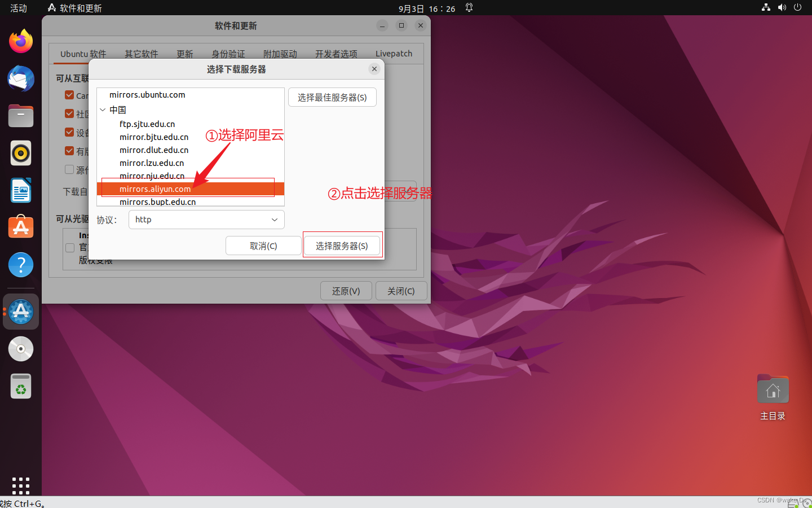
Task: Toggle the Canonical-supported software checkbox
Action: 69,95
